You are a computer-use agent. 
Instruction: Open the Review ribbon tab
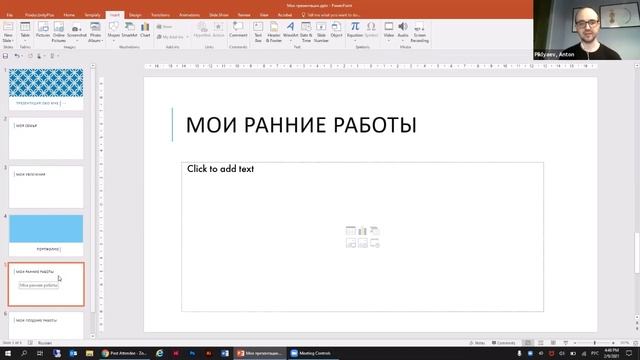pyautogui.click(x=244, y=15)
